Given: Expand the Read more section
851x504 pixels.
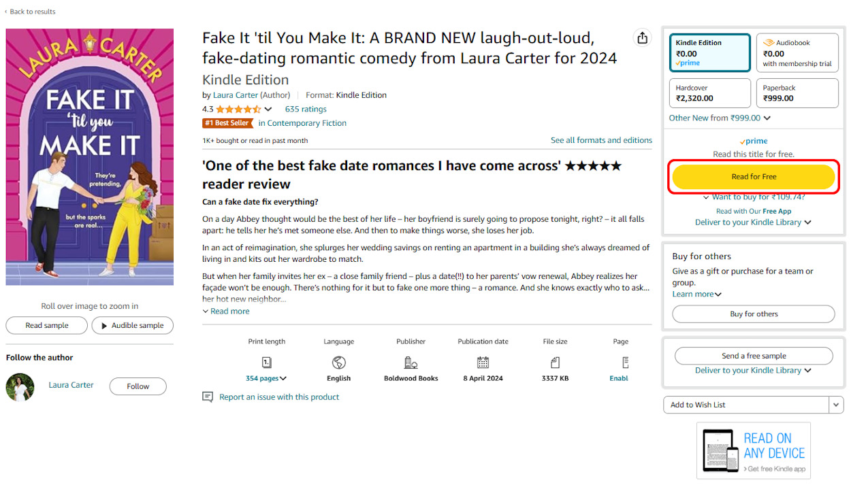Looking at the screenshot, I should pos(225,311).
